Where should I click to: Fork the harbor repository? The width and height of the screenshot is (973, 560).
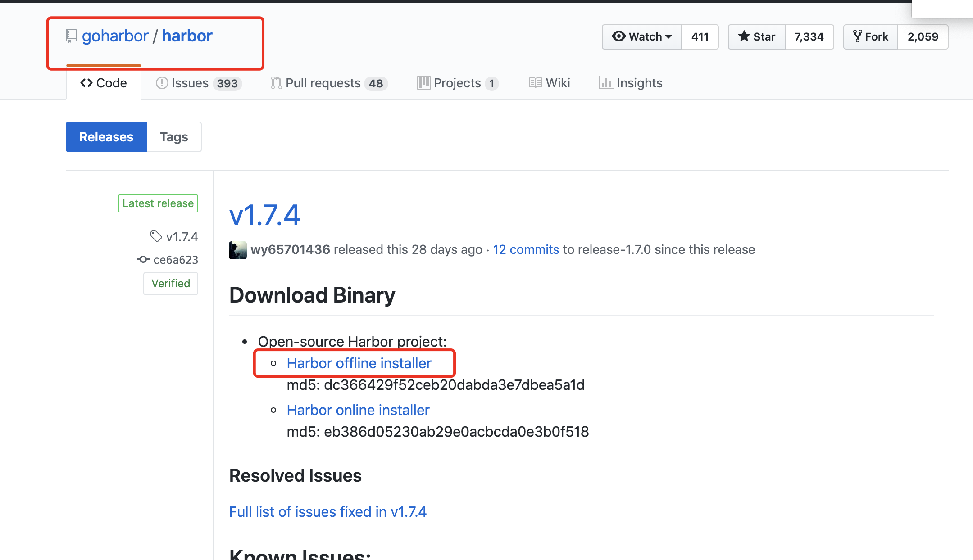point(871,37)
